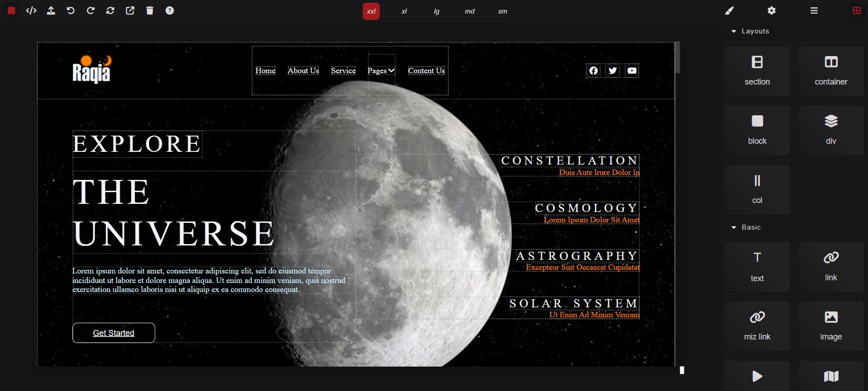Toggle the blocks grid panel button
Screen dimensions: 868x391
pos(856,11)
